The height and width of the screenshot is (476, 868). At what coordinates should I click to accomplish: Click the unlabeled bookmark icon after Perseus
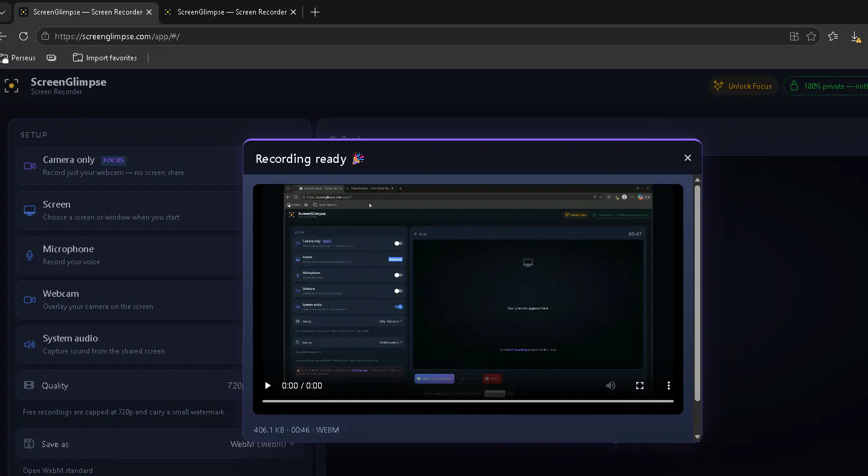pos(52,58)
